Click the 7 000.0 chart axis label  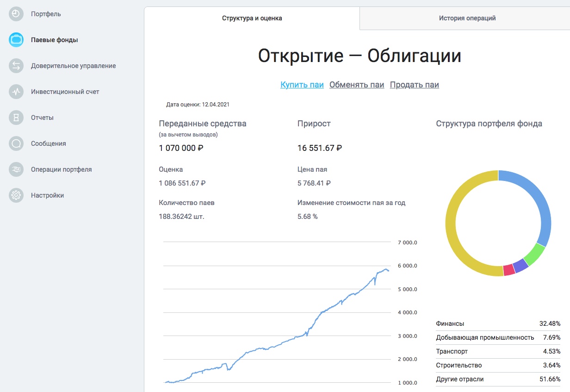[x=408, y=243]
